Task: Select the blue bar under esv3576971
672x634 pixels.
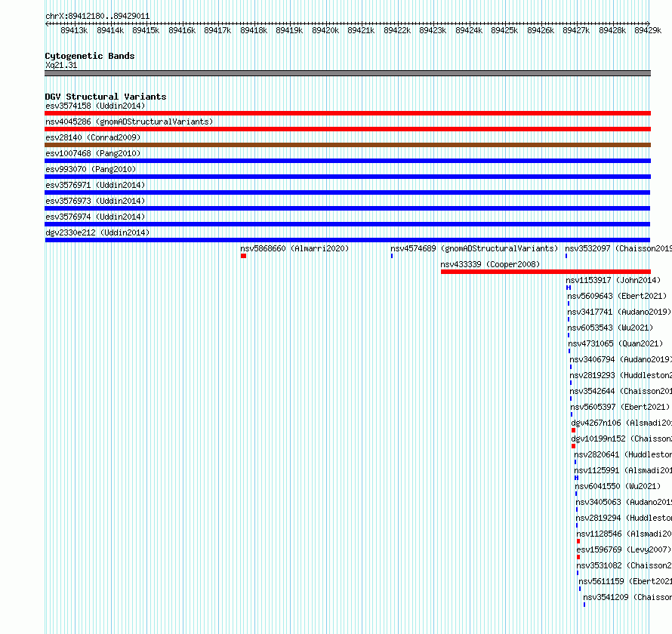Action: pos(347,192)
